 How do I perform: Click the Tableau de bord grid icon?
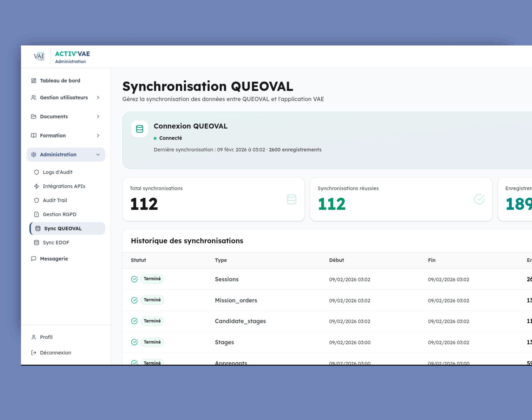[34, 80]
